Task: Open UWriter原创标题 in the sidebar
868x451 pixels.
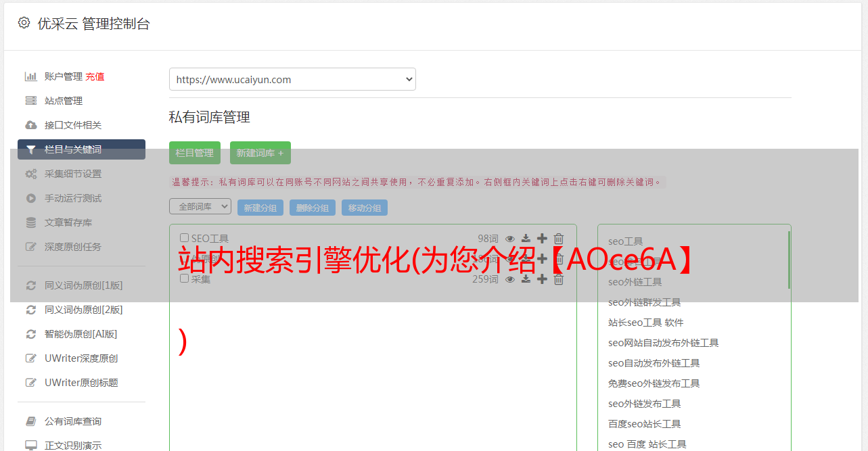Action: (x=81, y=383)
